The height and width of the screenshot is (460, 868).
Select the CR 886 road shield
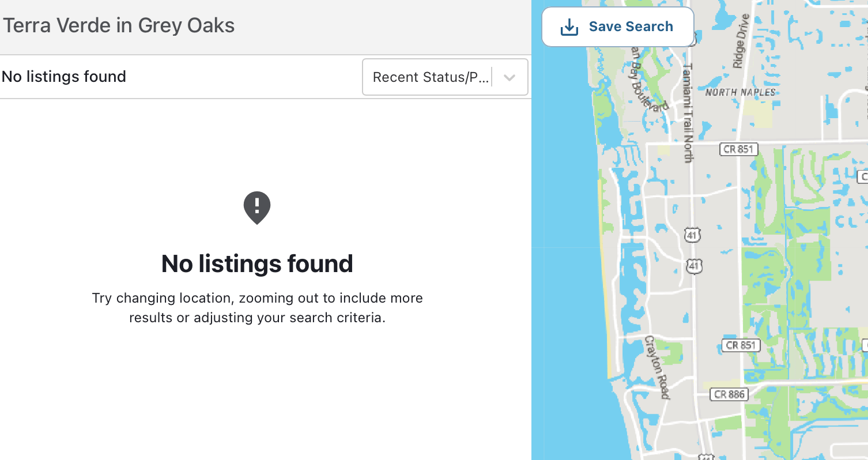(729, 394)
